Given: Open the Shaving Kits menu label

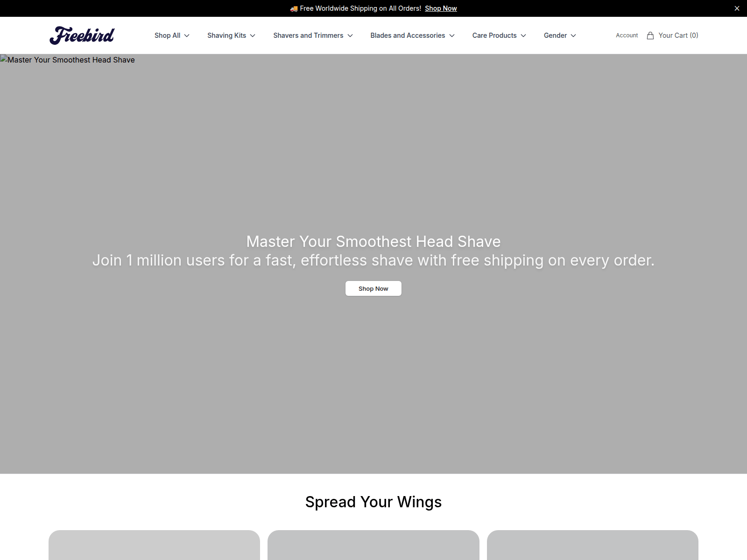Looking at the screenshot, I should (x=226, y=35).
